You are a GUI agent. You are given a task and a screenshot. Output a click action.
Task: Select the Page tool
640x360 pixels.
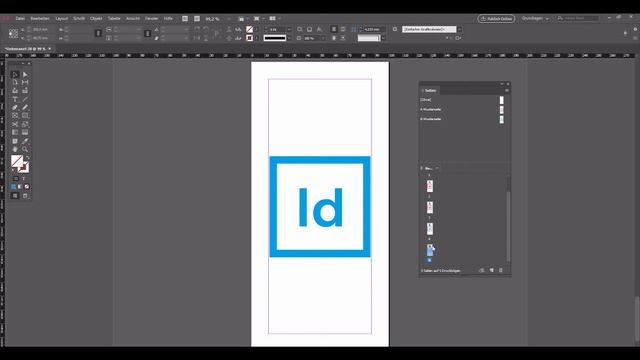15,82
